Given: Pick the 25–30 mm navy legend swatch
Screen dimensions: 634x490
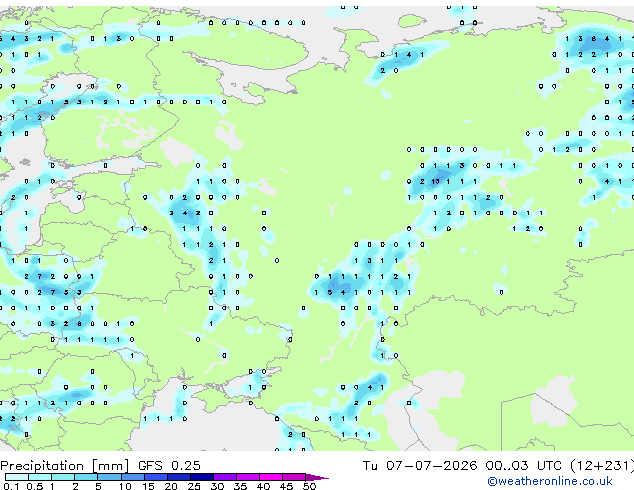Looking at the screenshot, I should click(x=201, y=477).
